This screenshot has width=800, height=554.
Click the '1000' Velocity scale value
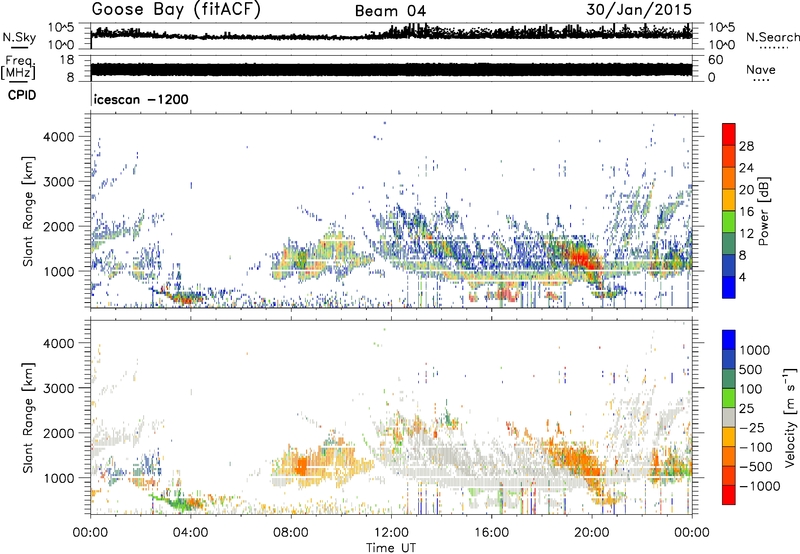[754, 350]
